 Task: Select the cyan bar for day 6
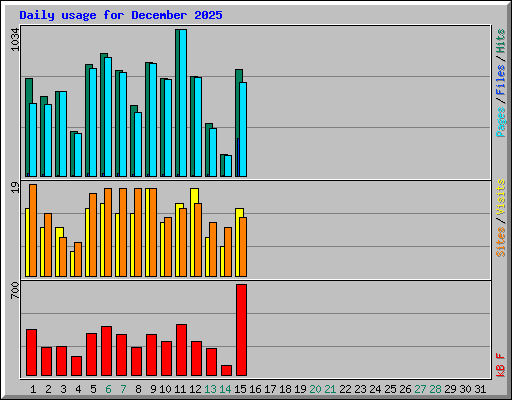click(108, 117)
